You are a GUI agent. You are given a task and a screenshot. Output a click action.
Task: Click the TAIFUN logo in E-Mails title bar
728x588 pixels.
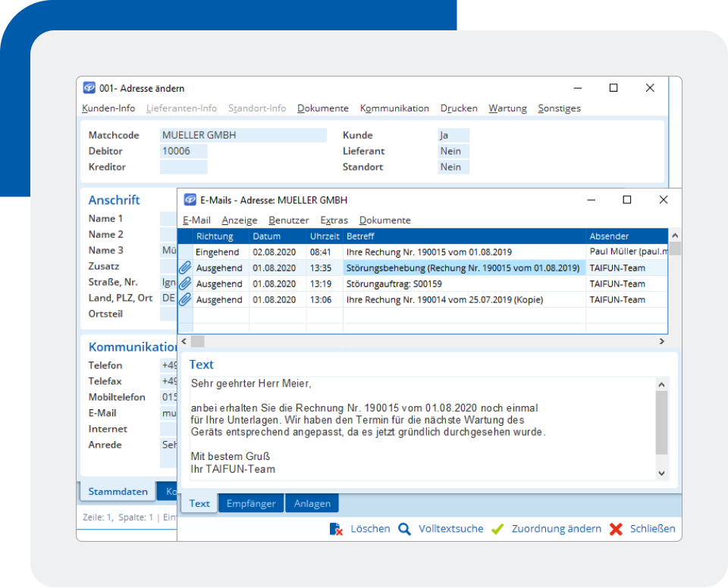tap(190, 200)
